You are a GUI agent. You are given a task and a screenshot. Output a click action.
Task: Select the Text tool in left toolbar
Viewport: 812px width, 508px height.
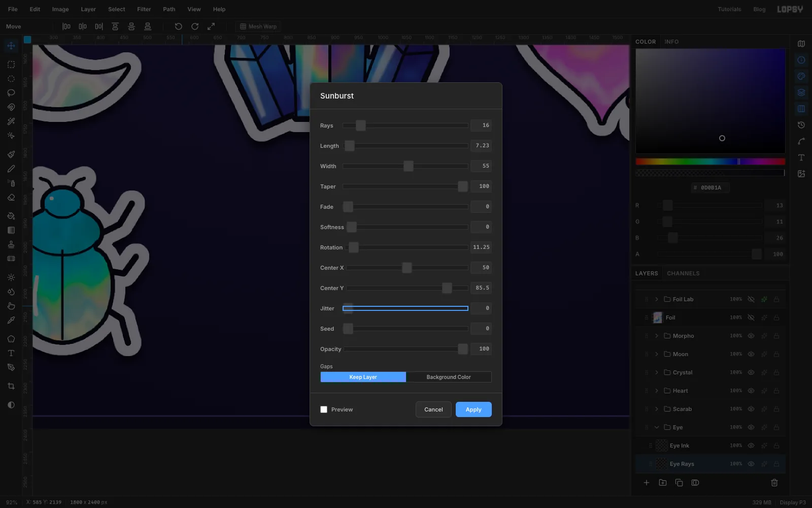(x=11, y=353)
